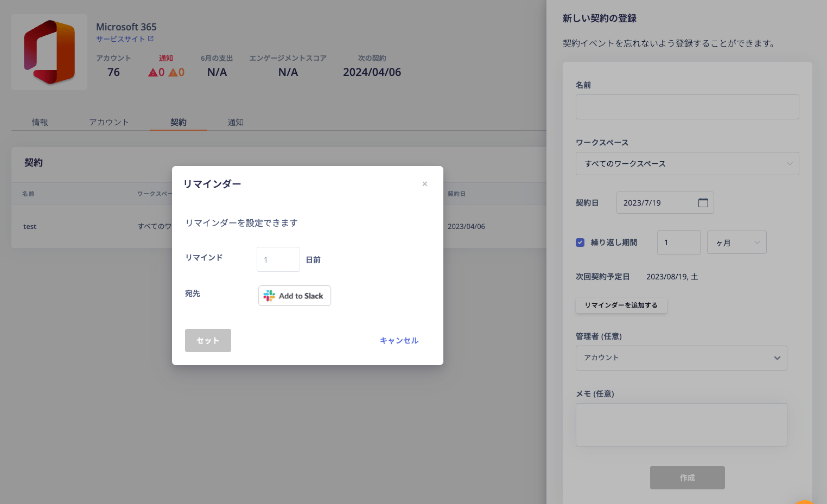Select the 契約 tab

(178, 122)
